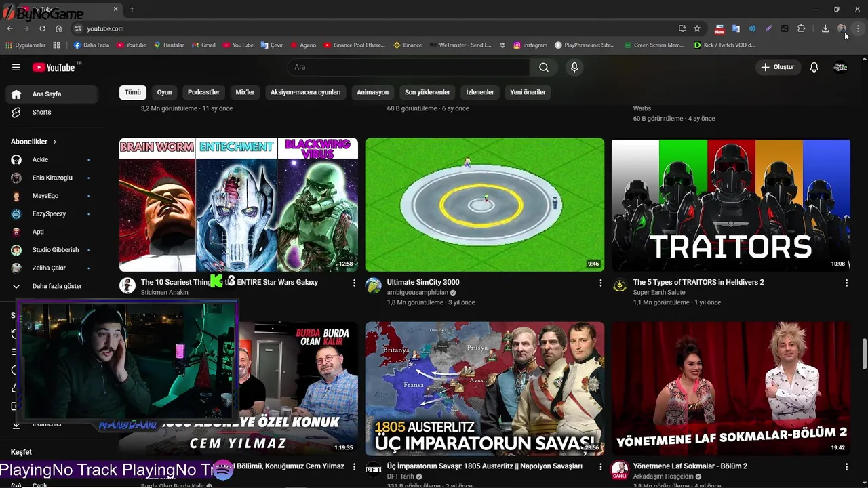Open options for The 5 Types of TRAITORS video

click(846, 283)
